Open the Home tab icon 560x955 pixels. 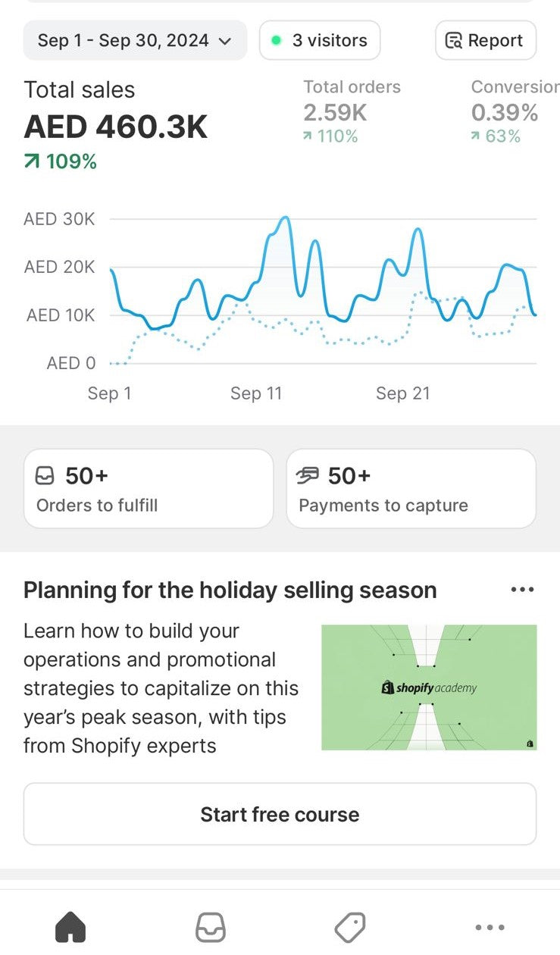click(x=70, y=926)
